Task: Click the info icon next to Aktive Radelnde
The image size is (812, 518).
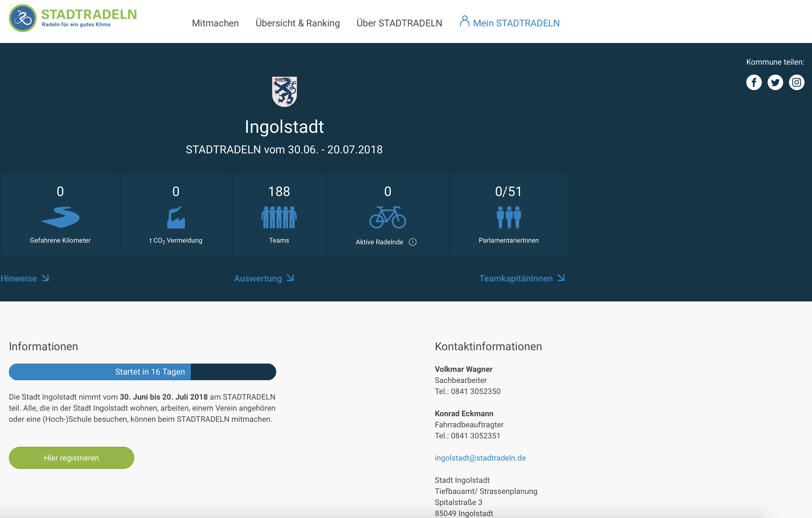Action: click(412, 242)
